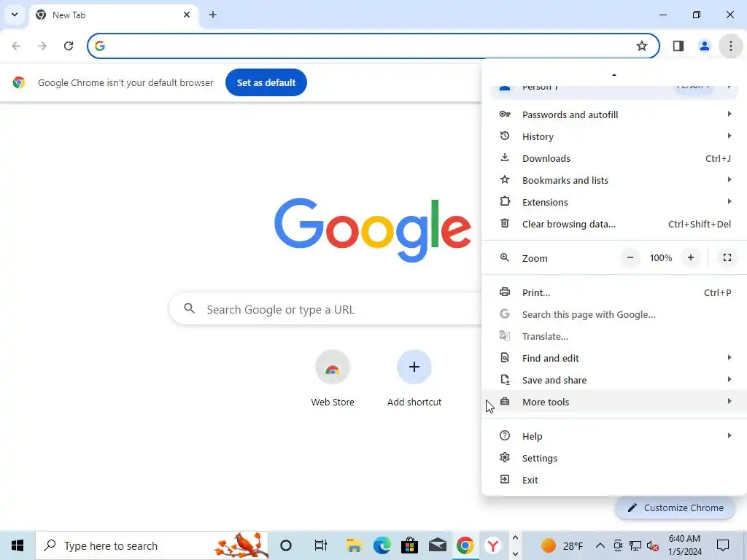Screen dimensions: 747x560
Task: Open the Windows Start menu
Action: tap(18, 545)
